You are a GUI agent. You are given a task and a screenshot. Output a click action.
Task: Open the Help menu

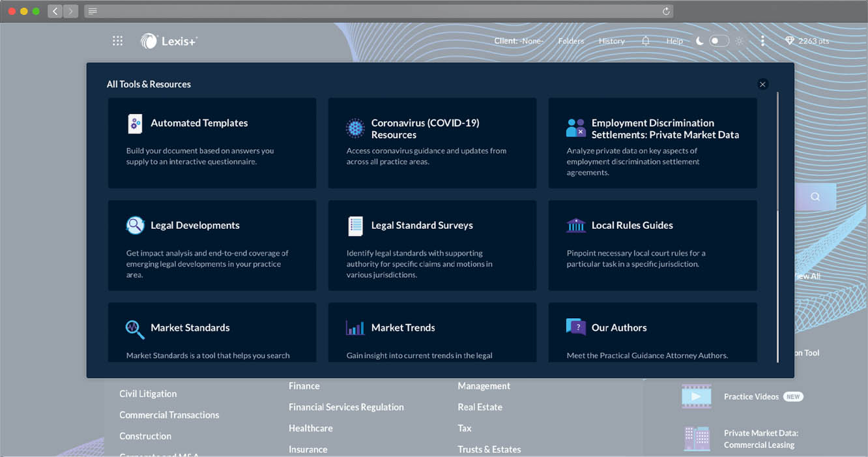(x=674, y=41)
